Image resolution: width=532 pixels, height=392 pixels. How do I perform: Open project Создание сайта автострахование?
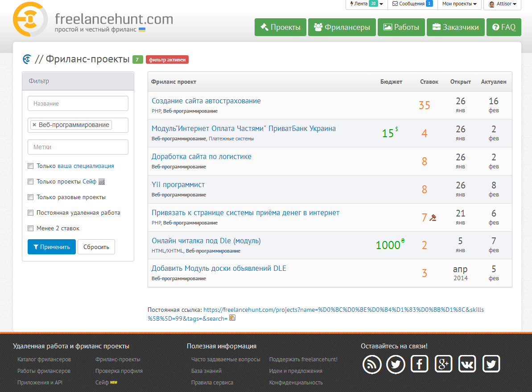pyautogui.click(x=206, y=101)
